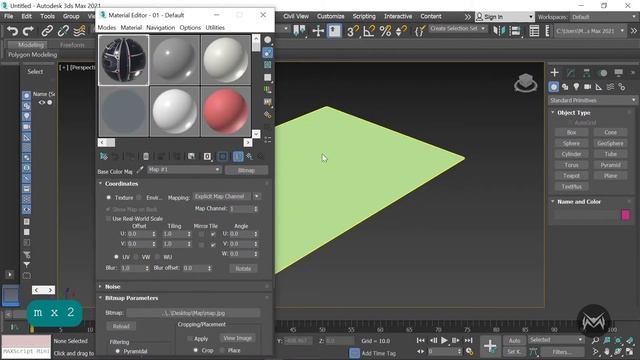This screenshot has width=640, height=360.
Task: Activate the Select and Move tool
Action: tap(318, 31)
